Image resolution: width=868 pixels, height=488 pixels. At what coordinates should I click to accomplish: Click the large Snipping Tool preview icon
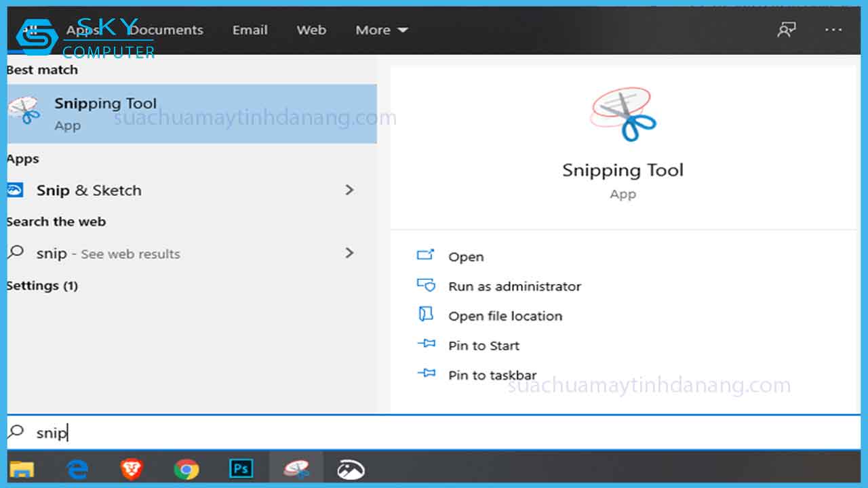623,114
